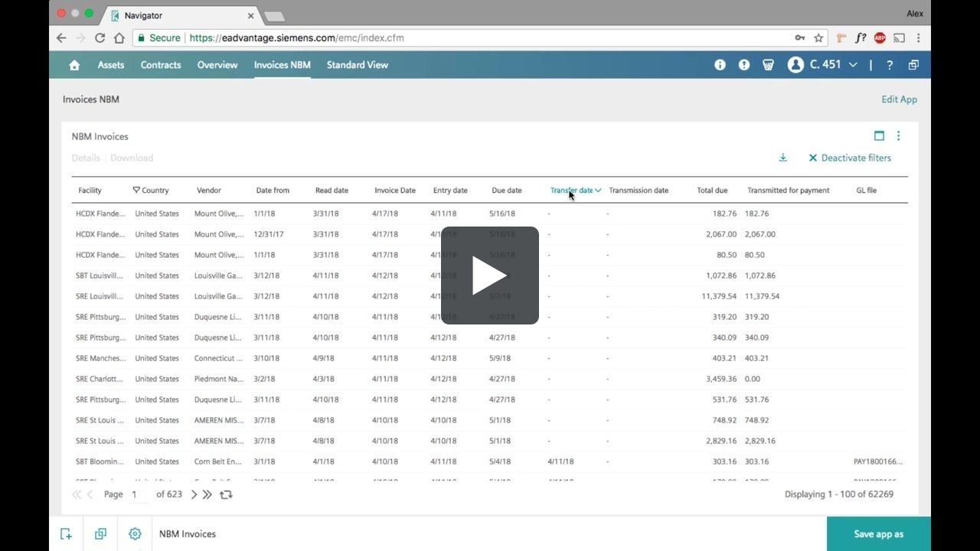Click the SRE Manches... facility cell

[x=100, y=358]
